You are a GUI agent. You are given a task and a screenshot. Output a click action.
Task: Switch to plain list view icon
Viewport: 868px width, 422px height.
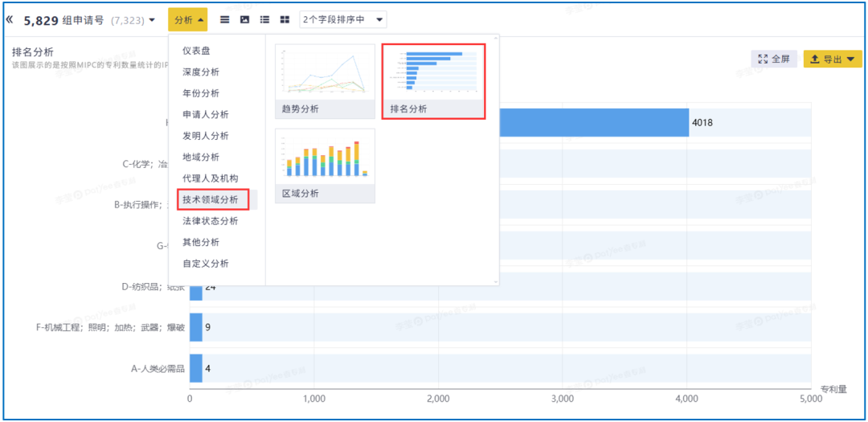coord(225,19)
